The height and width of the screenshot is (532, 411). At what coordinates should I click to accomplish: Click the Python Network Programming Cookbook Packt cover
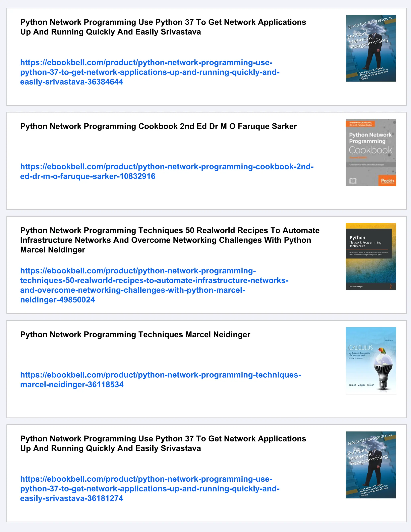[x=371, y=153]
